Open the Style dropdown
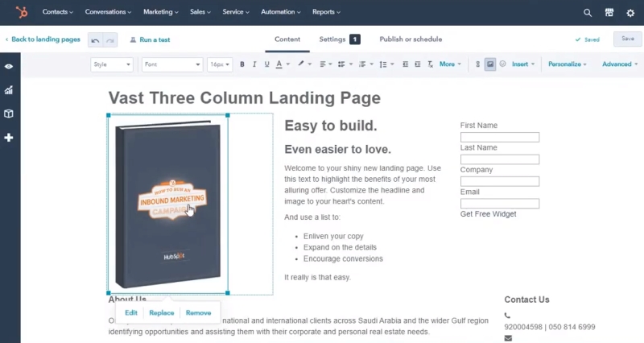The image size is (644, 343). click(112, 64)
